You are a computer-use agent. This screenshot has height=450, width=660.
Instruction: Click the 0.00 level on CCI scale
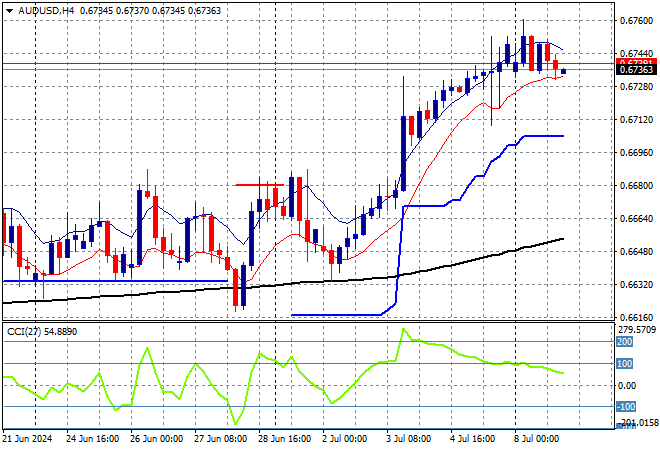click(627, 386)
